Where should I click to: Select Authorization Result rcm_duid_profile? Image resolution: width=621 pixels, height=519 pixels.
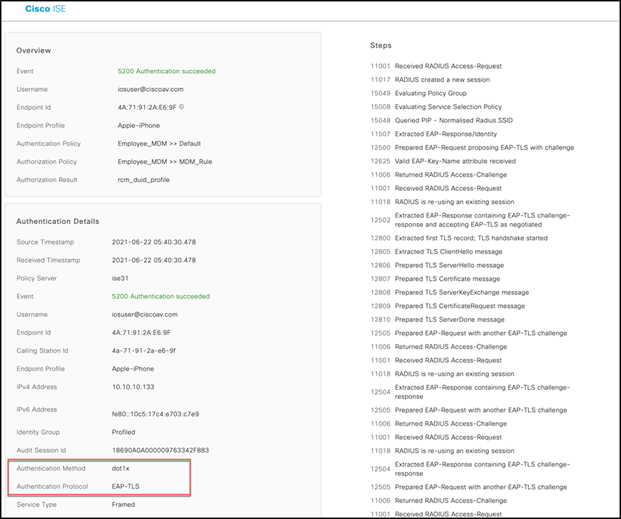coord(143,180)
